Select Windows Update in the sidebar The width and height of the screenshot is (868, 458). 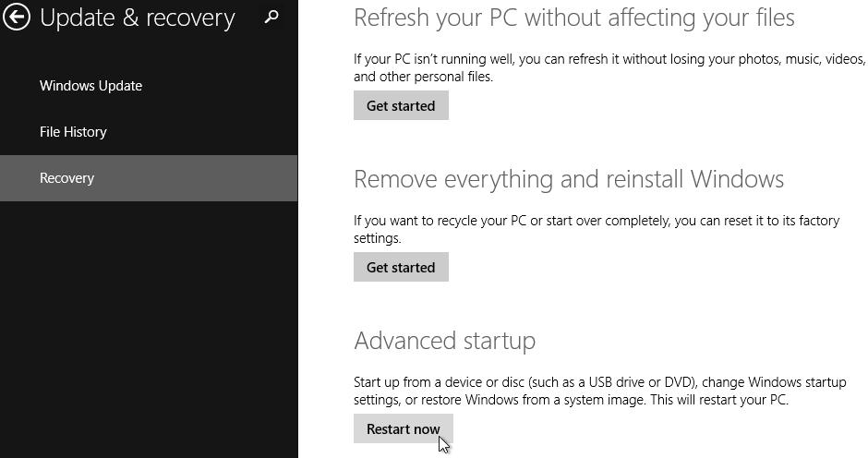(x=90, y=86)
